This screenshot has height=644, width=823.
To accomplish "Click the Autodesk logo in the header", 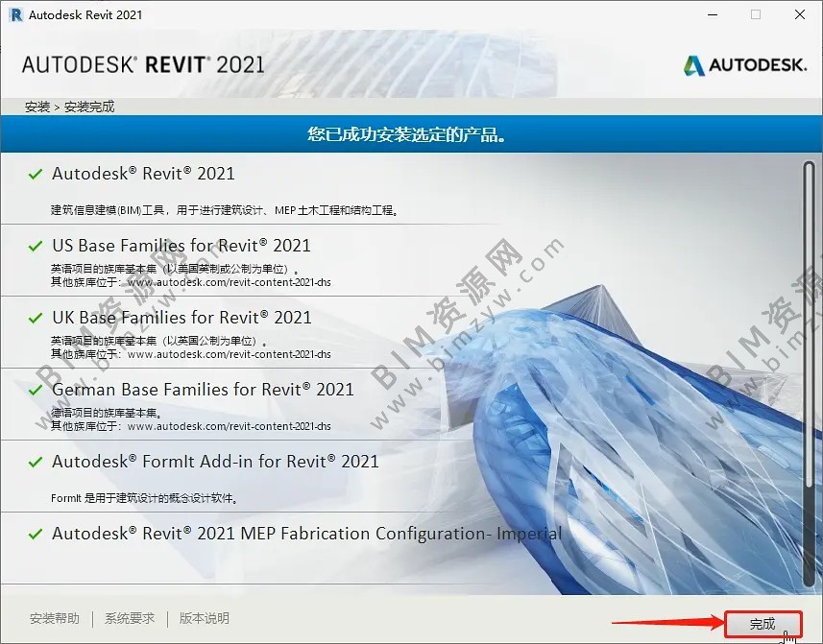I will (x=745, y=65).
